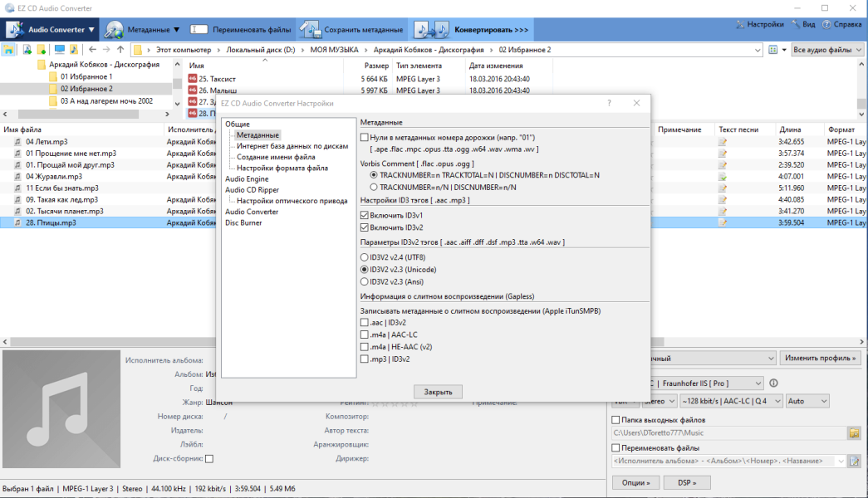Start conversion with Конвертировать >>> button

[472, 29]
